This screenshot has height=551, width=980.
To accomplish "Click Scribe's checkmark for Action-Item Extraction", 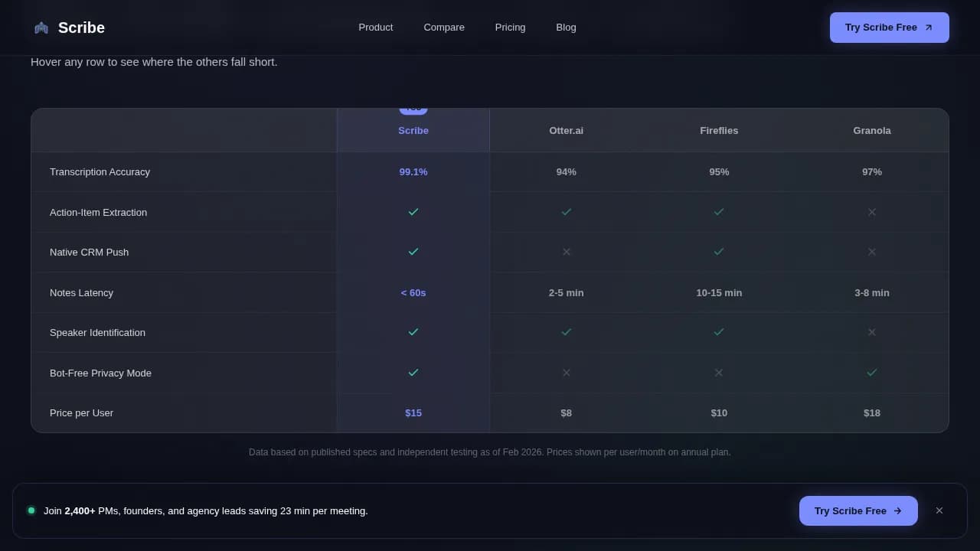I will (413, 212).
